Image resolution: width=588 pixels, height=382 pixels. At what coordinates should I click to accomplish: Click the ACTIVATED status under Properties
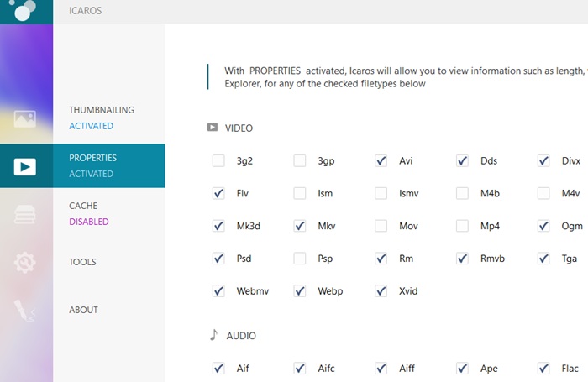91,174
